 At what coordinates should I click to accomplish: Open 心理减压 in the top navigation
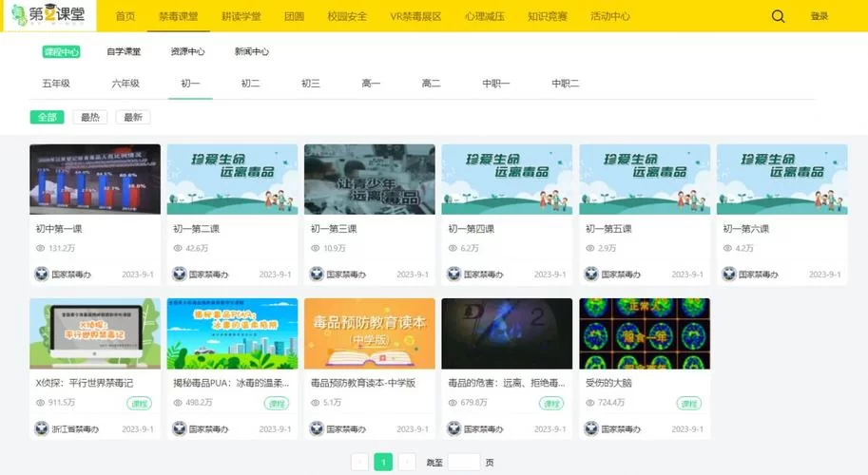(484, 16)
